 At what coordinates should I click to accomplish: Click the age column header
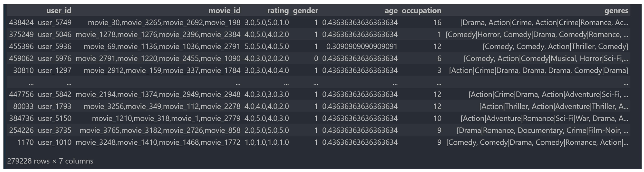coord(391,11)
